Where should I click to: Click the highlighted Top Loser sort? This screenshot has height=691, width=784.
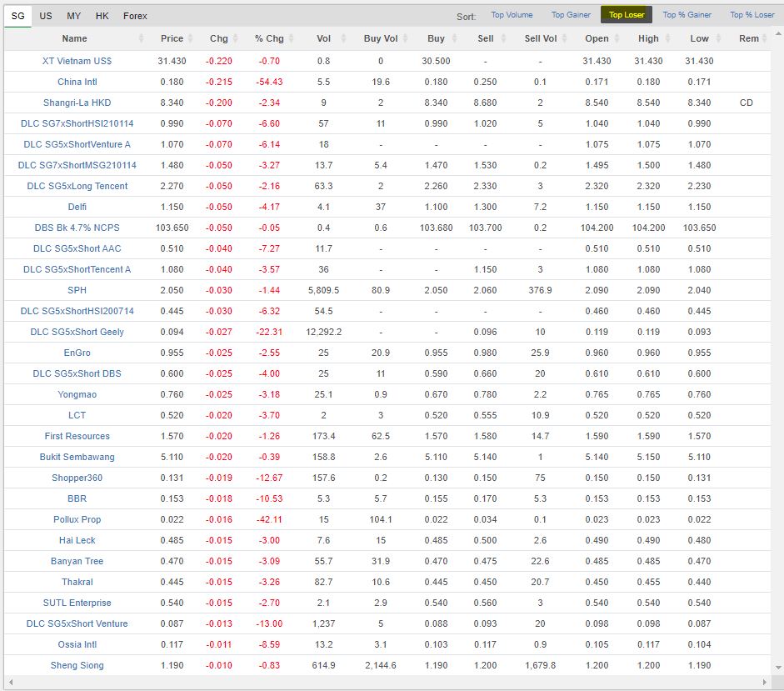click(x=626, y=15)
